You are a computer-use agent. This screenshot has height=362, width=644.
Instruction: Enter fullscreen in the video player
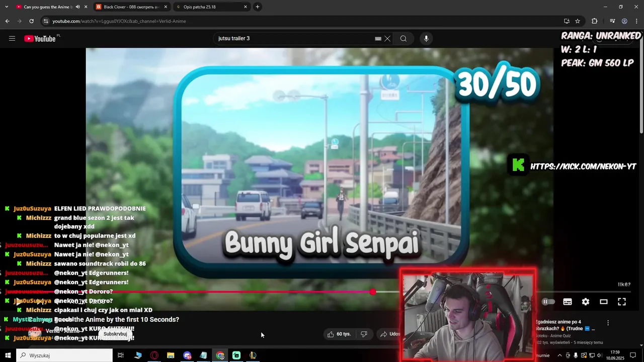(x=622, y=302)
